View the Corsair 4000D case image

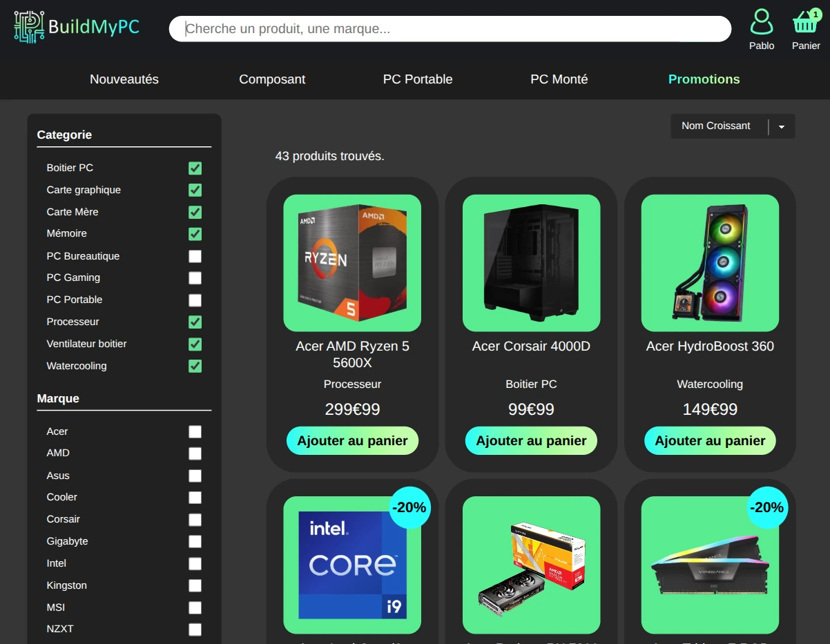point(531,263)
